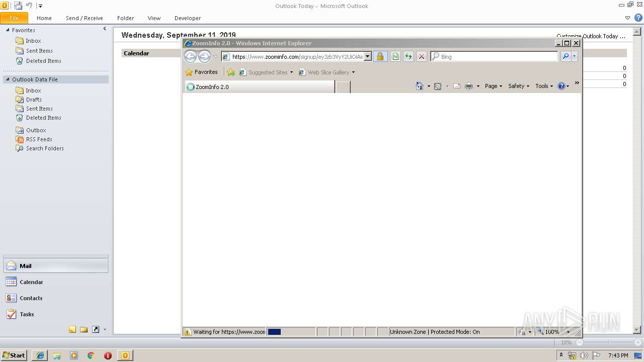Select Search Folders item

45,148
